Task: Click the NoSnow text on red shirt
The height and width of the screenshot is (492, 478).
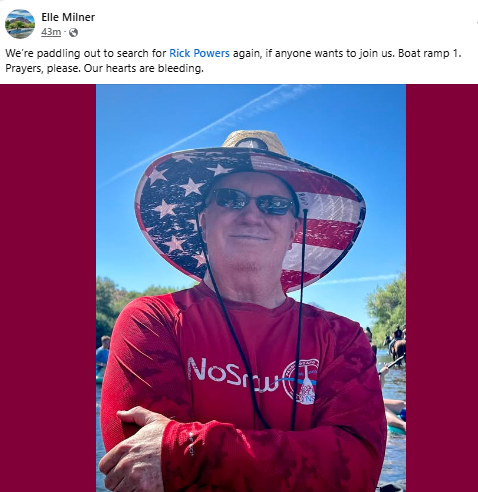Action: [x=233, y=374]
